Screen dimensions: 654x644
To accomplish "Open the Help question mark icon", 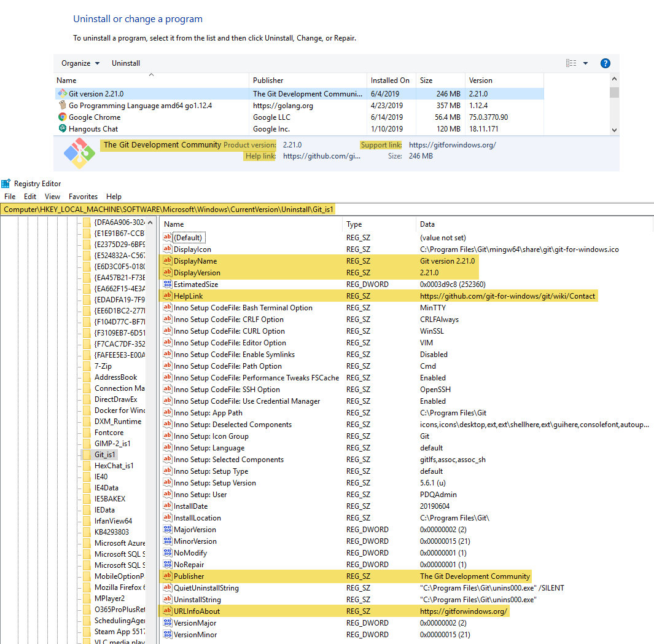I will [x=605, y=63].
